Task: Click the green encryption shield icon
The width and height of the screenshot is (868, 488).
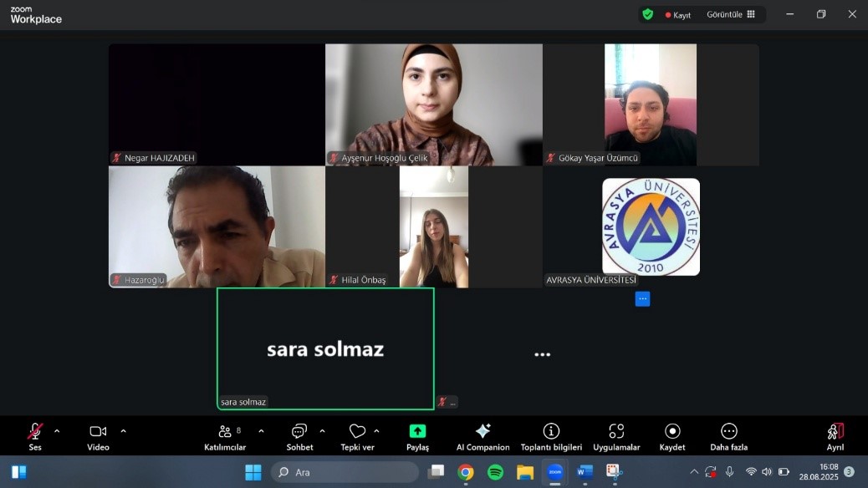Action: (x=647, y=14)
